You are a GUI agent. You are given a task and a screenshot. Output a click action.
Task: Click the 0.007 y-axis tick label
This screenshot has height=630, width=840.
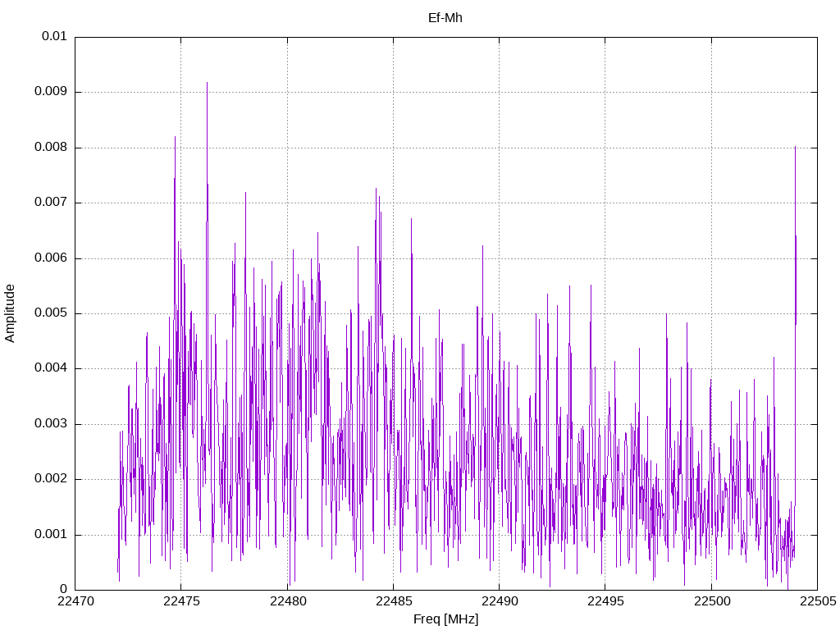coord(51,202)
